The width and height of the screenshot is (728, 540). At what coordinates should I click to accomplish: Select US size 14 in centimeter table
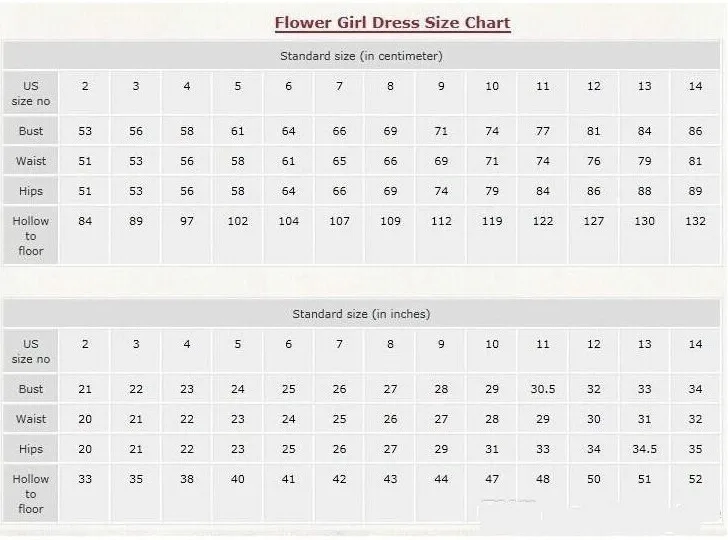[695, 92]
